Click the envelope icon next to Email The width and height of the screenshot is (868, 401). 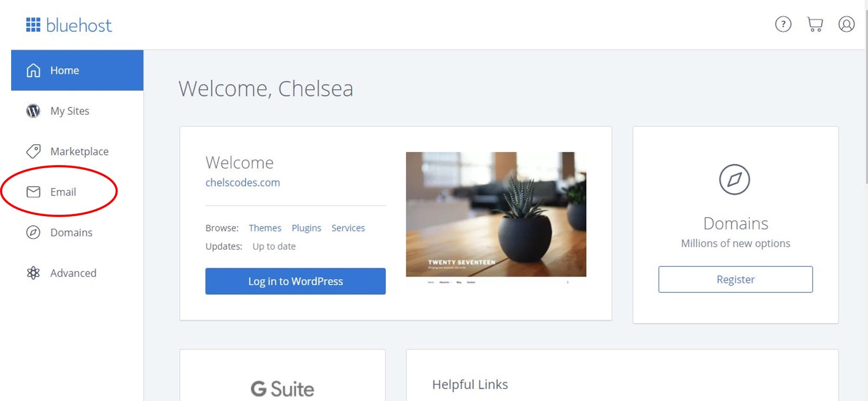tap(33, 192)
